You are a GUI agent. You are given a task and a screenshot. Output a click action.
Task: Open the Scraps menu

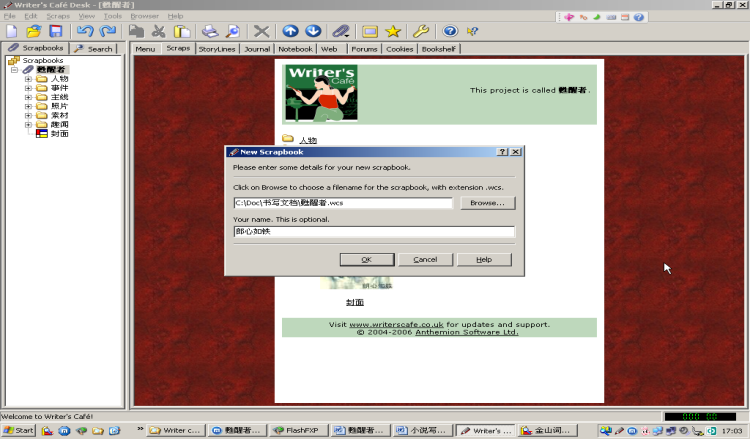[x=58, y=16]
